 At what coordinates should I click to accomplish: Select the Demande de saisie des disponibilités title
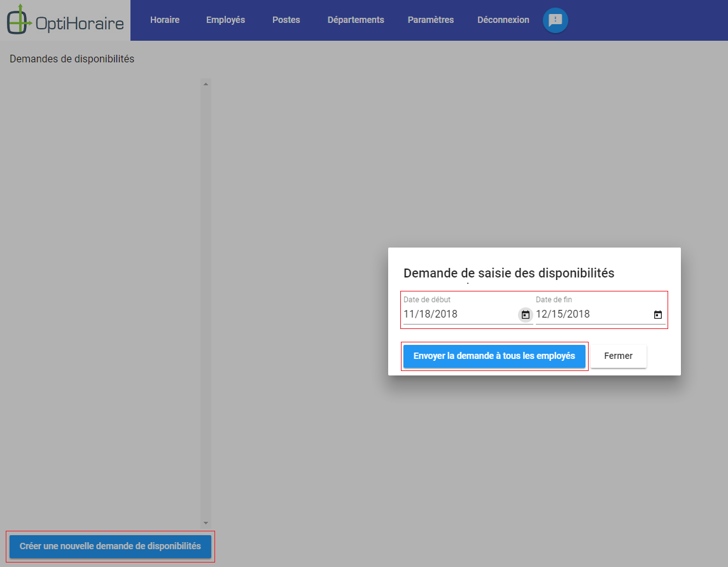click(509, 273)
